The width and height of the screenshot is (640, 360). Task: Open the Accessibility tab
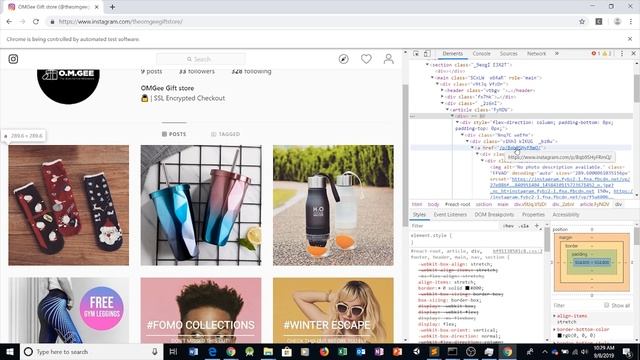click(x=566, y=215)
